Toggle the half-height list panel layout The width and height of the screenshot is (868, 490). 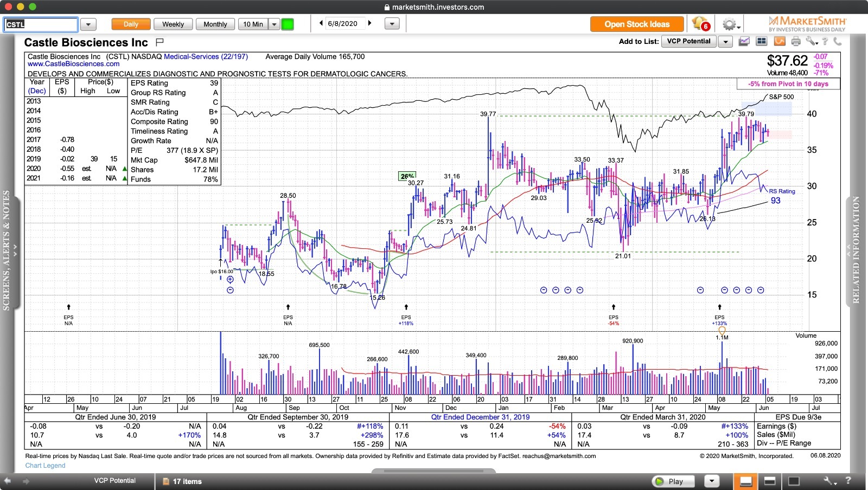[769, 481]
